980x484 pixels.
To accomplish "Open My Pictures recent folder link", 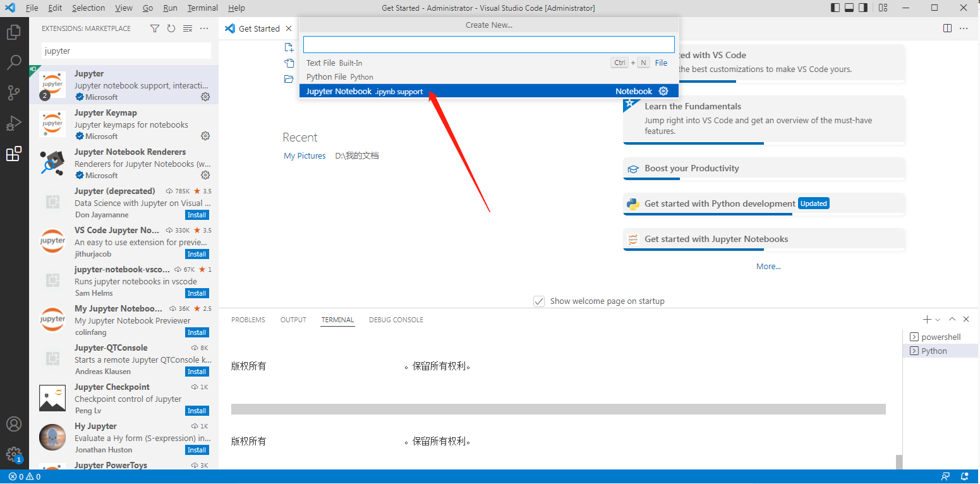I will coord(305,155).
